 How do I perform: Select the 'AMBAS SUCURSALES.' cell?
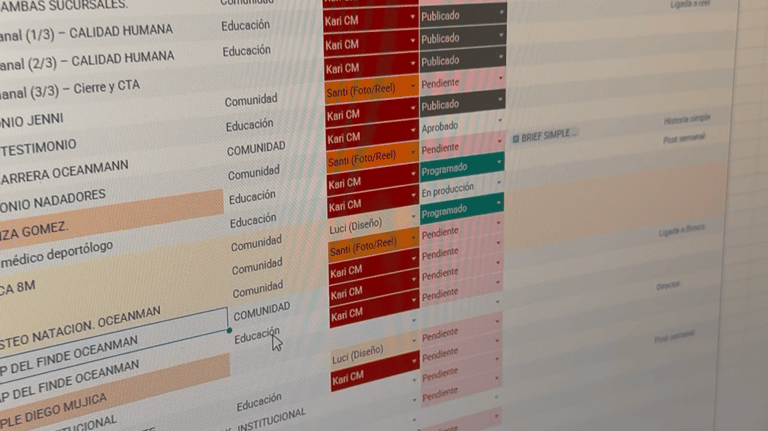click(64, 5)
